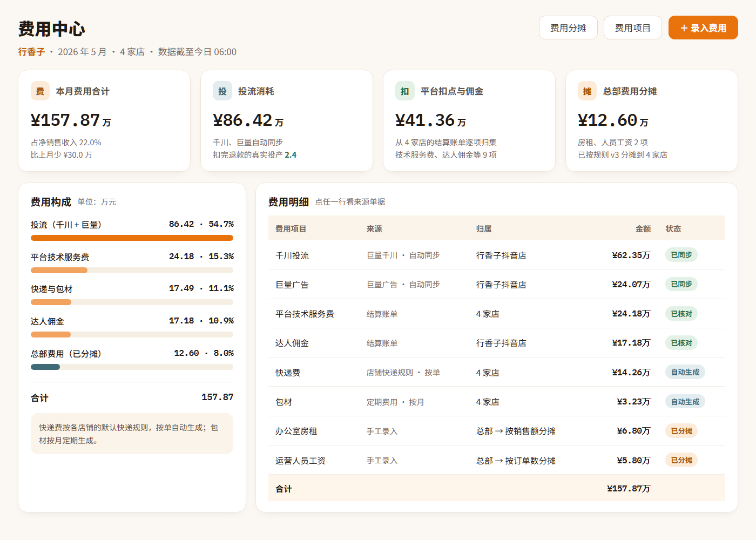Click the 行香子 brand link

point(31,52)
